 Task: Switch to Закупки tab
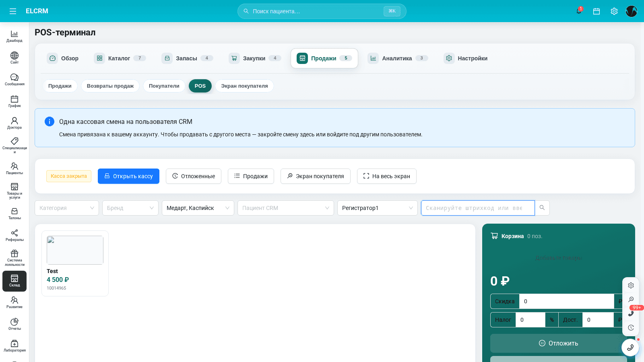[255, 58]
